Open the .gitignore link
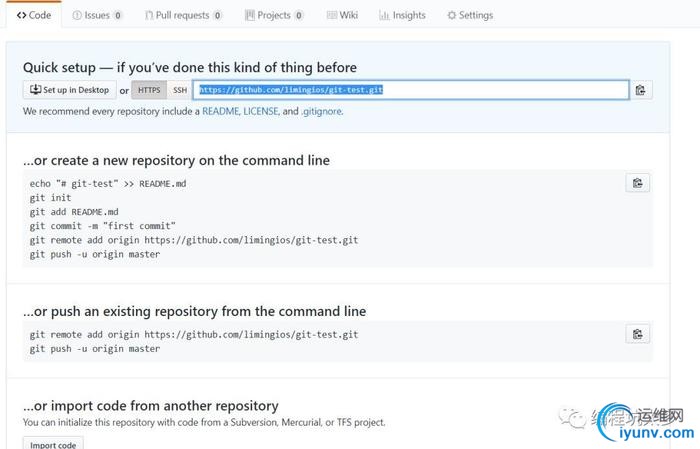 tap(321, 111)
